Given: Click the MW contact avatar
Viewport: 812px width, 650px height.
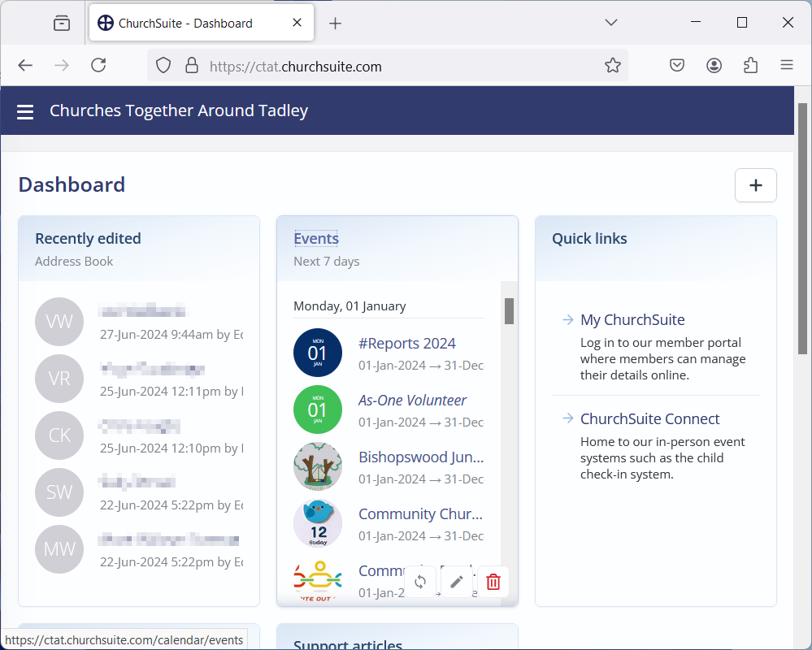Looking at the screenshot, I should click(x=59, y=549).
